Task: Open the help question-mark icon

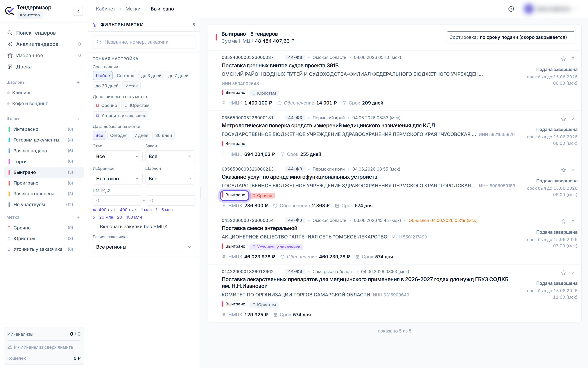Action: [511, 9]
